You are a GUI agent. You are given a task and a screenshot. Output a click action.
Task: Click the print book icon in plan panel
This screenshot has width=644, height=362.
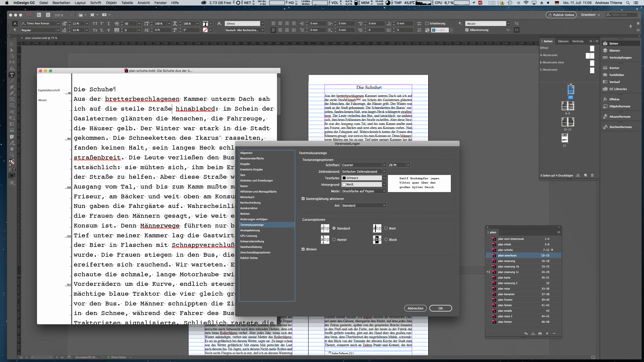pyautogui.click(x=540, y=333)
